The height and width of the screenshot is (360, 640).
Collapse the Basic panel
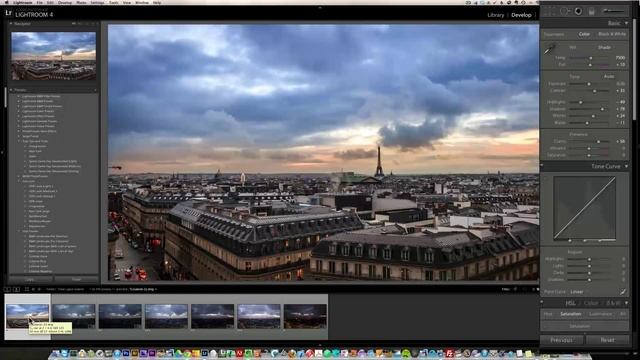tap(627, 23)
